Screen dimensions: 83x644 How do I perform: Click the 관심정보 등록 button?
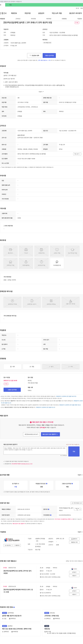(x=34, y=56)
